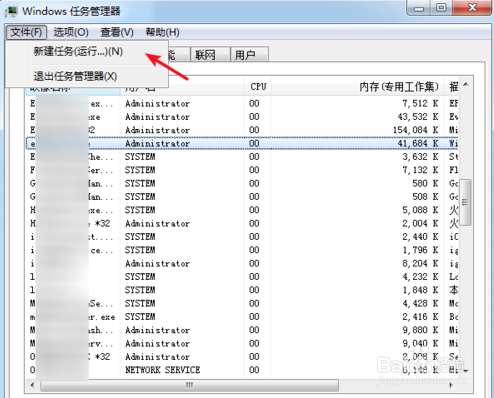The width and height of the screenshot is (494, 398).
Task: Select the memory value 8,204 K
Action: coord(420,263)
